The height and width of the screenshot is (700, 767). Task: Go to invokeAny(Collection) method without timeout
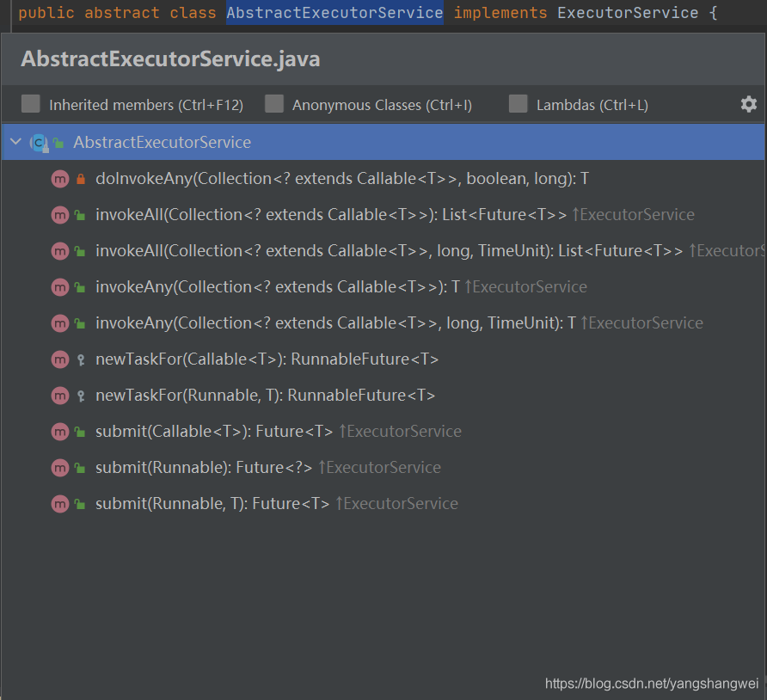point(277,287)
